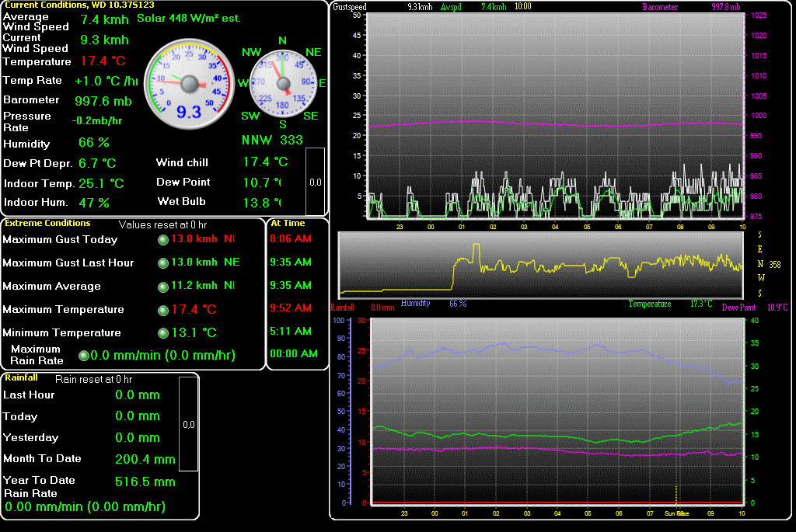Click the 8:06 AM time entry
Screen dimensions: 796x532
pos(291,239)
